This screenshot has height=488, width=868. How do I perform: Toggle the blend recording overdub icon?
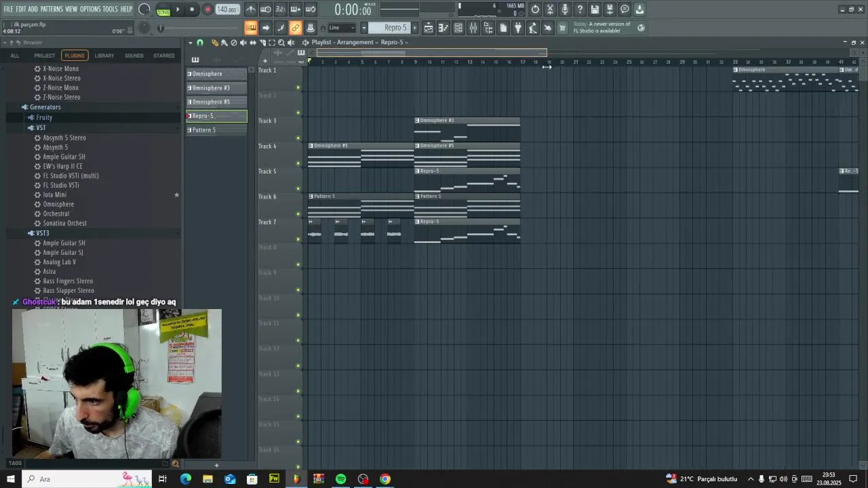296,9
